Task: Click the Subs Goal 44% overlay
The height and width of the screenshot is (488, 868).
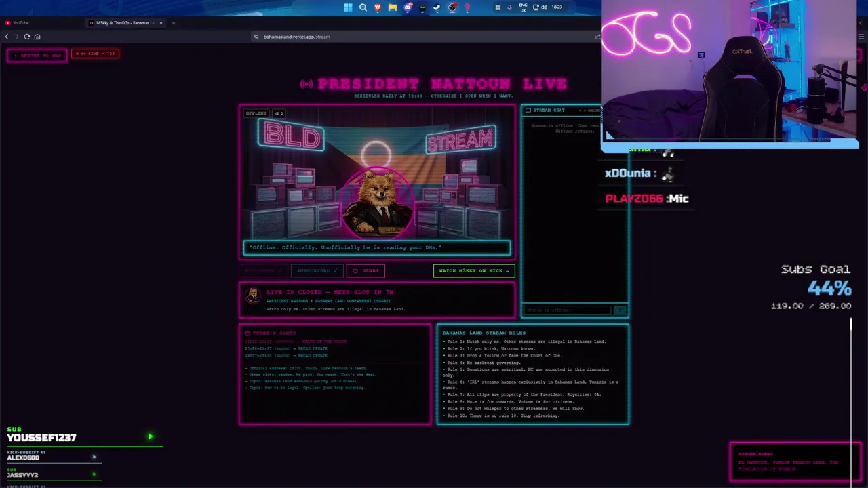Action: coord(816,287)
